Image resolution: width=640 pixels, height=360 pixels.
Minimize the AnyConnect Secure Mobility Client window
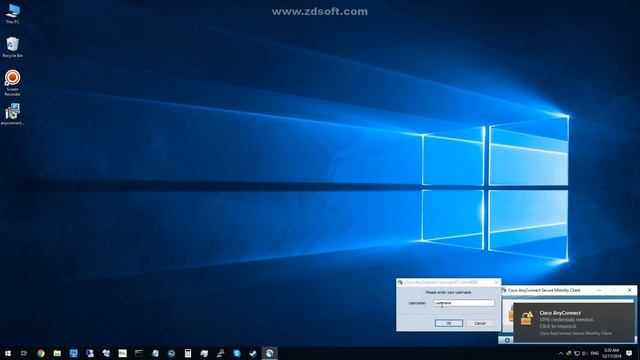click(x=599, y=290)
